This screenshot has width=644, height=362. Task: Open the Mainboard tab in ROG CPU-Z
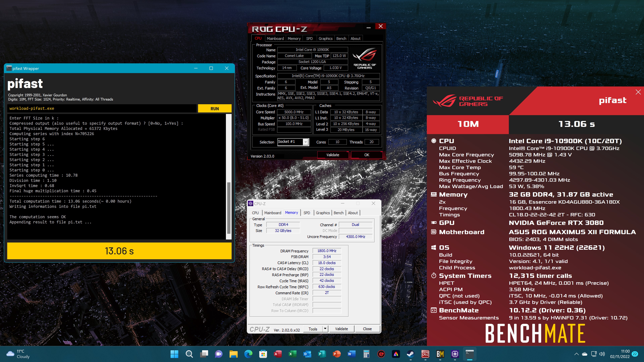click(275, 39)
